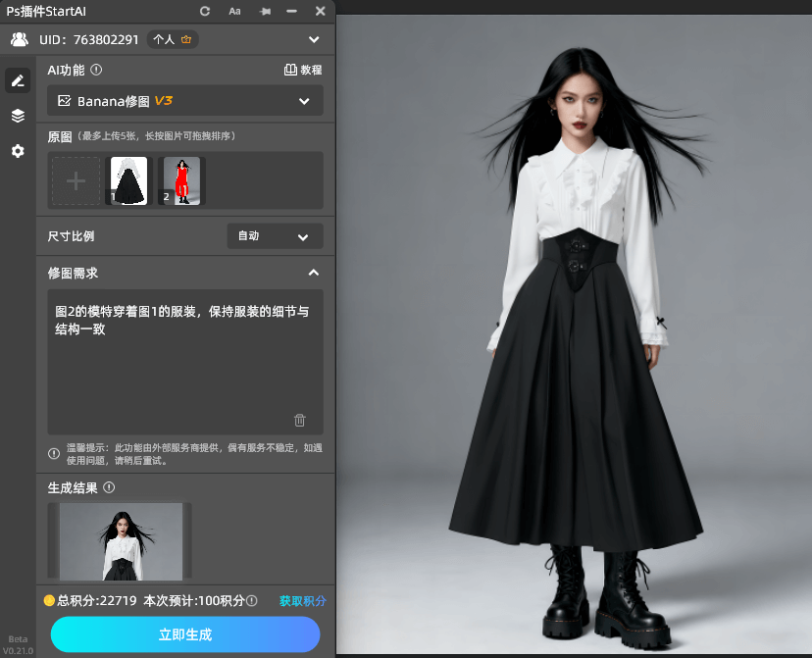Open the settings gear in the sidebar

click(x=18, y=151)
